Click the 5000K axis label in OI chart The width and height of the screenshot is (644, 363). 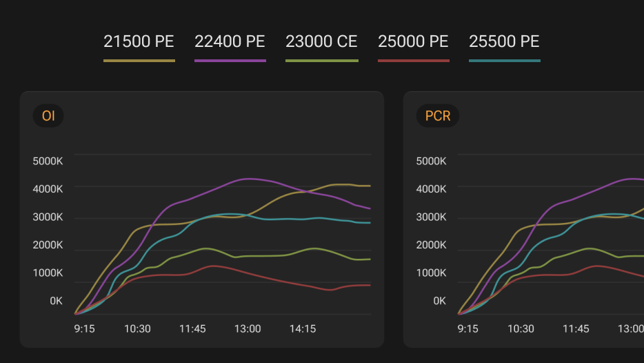(x=48, y=161)
